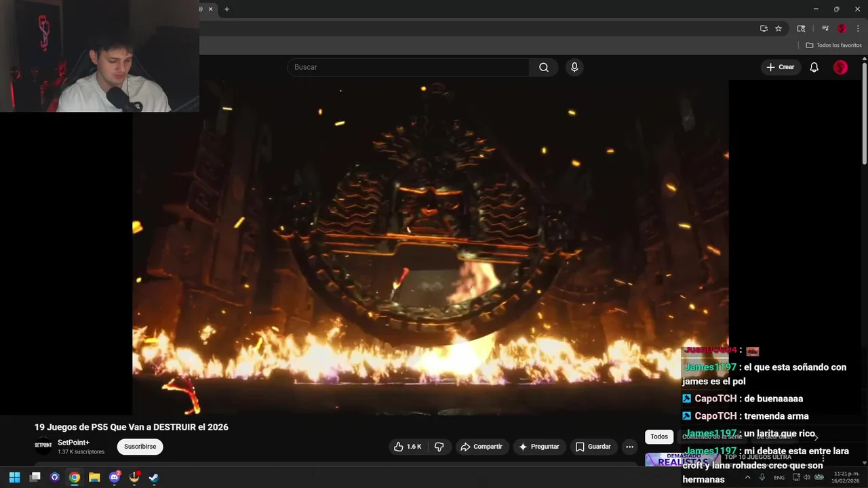Open Task View on the taskbar
The height and width of the screenshot is (488, 868).
35,477
